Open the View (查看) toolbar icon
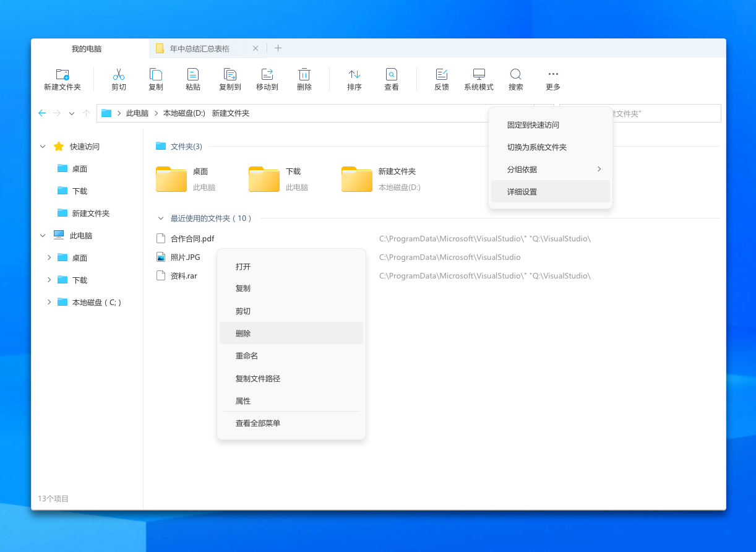The height and width of the screenshot is (552, 756). pos(392,74)
